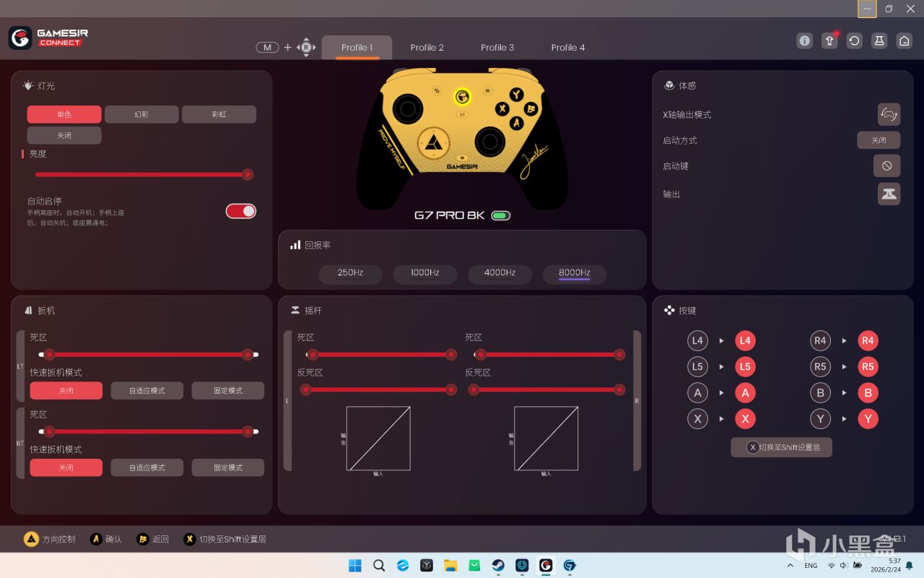Image resolution: width=924 pixels, height=578 pixels.
Task: Click the 确认 hint in the bottom bar
Action: 105,539
